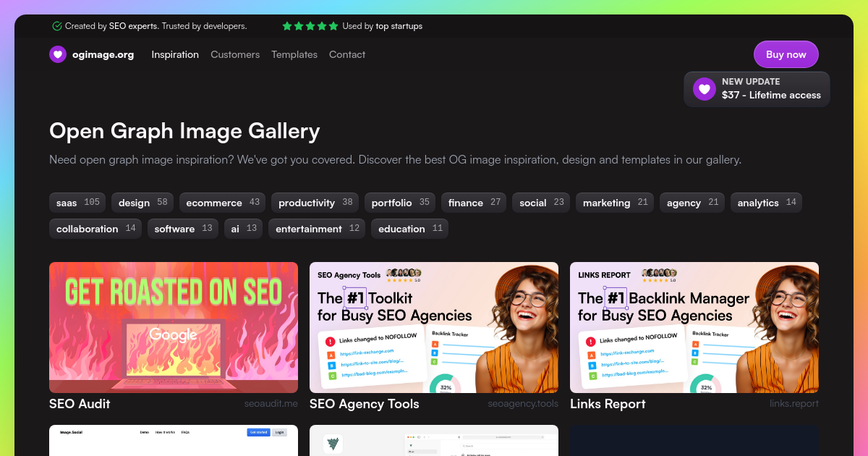Select the finance category tag
Viewport: 868px width, 456px height.
[x=474, y=203]
